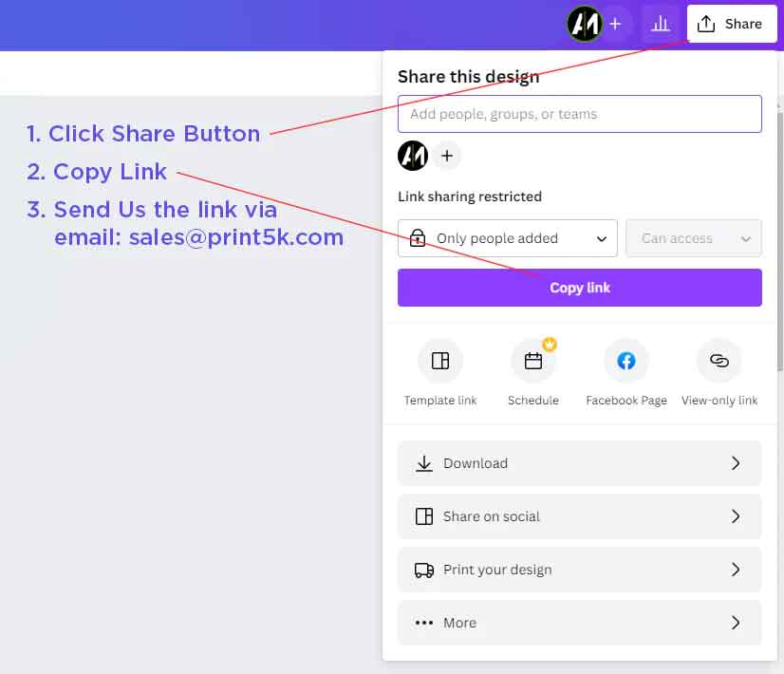Open the Share on social option
This screenshot has height=674, width=784.
point(579,516)
